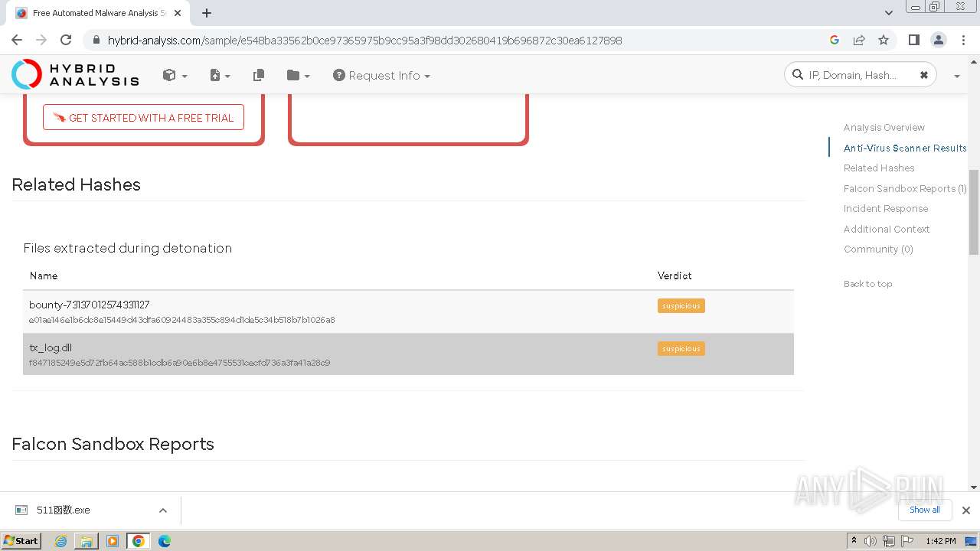This screenshot has height=551, width=980.
Task: Open Community (0) section link
Action: 878,249
